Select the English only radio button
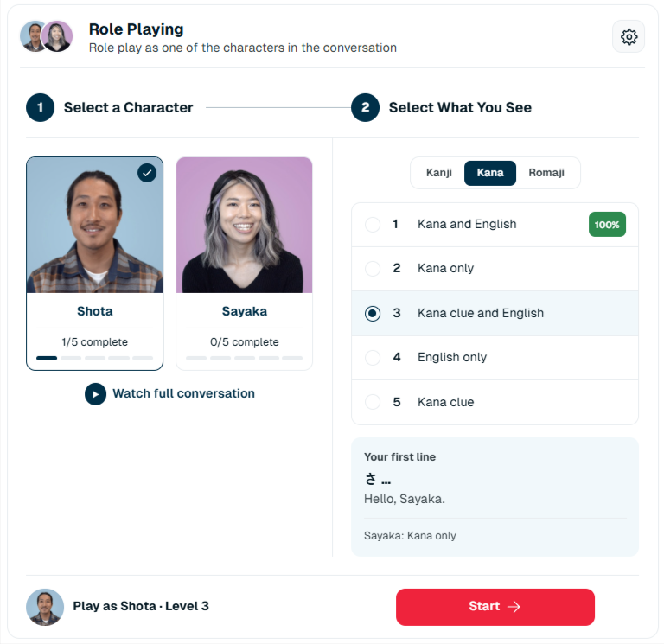The image size is (664, 644). pos(373,357)
